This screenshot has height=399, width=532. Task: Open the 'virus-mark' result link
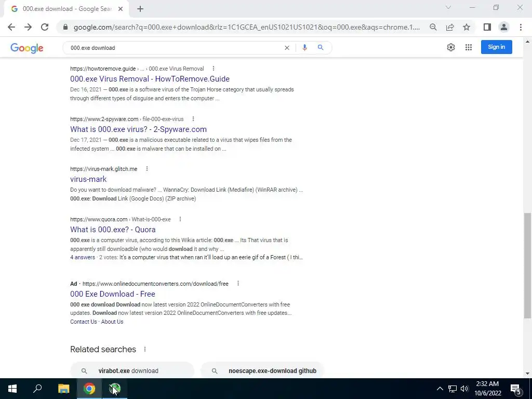point(88,179)
